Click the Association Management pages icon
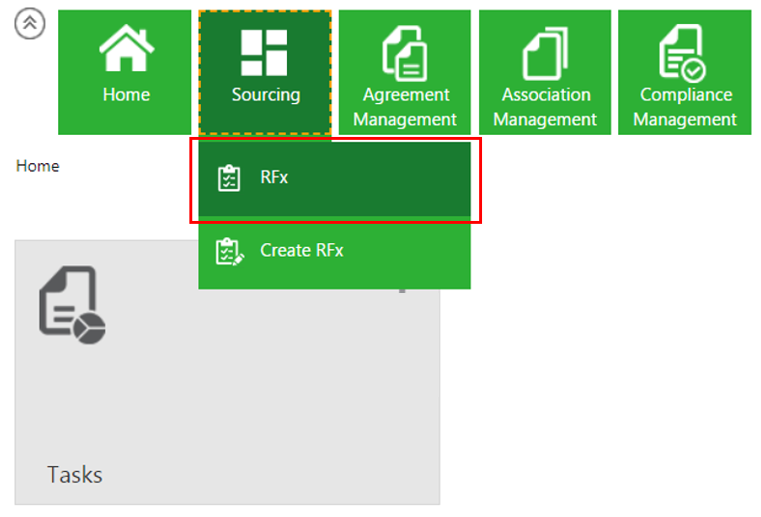The height and width of the screenshot is (517, 761). point(545,53)
